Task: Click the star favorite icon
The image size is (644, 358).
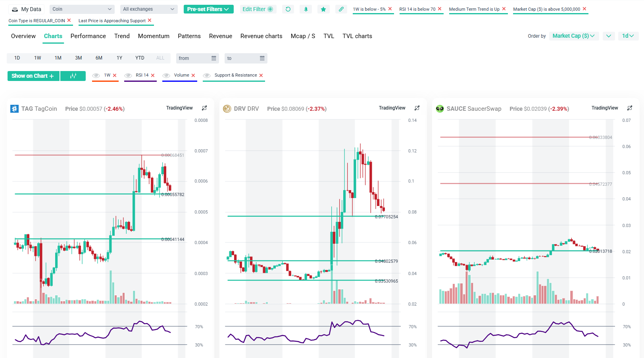Action: (x=323, y=9)
